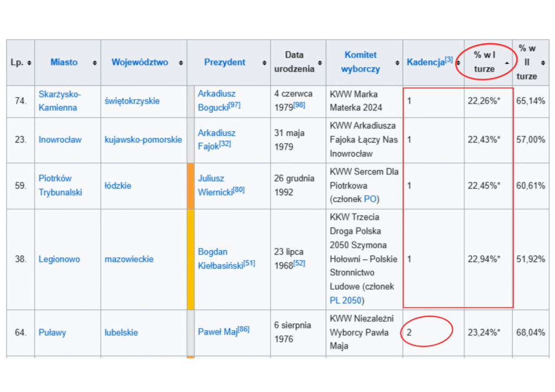Open the Bogdan Kiełbasiński link

(221, 259)
